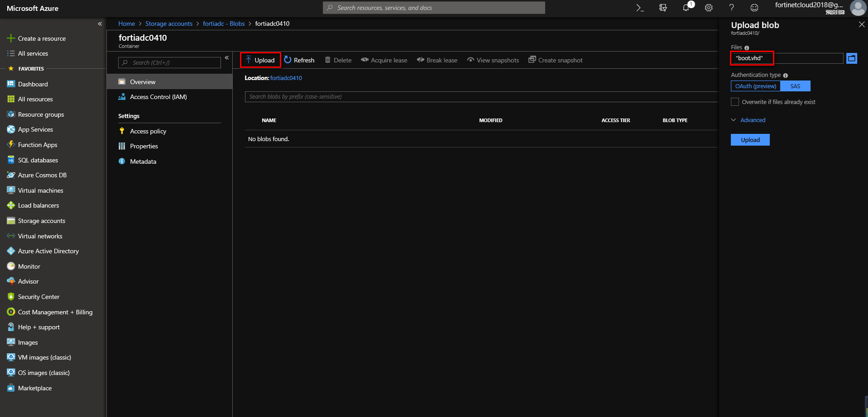Navigate to Storage accounts via breadcrumb
This screenshot has height=417, width=868.
169,24
